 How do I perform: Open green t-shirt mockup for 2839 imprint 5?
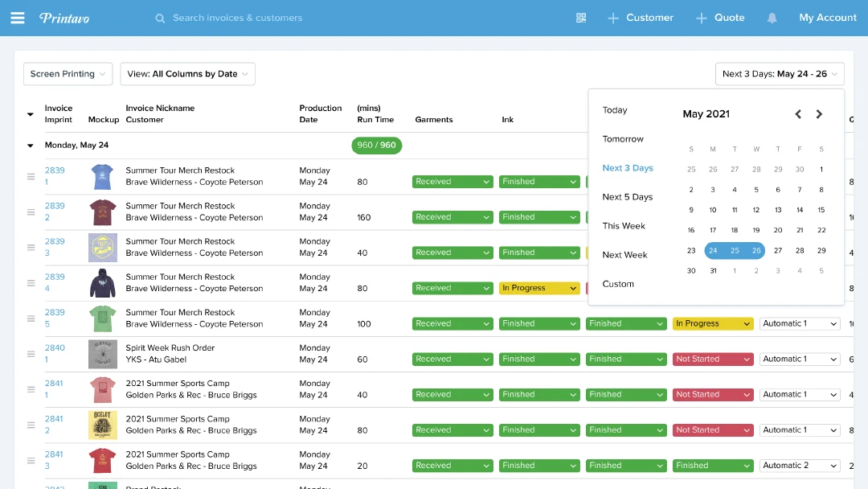(102, 318)
